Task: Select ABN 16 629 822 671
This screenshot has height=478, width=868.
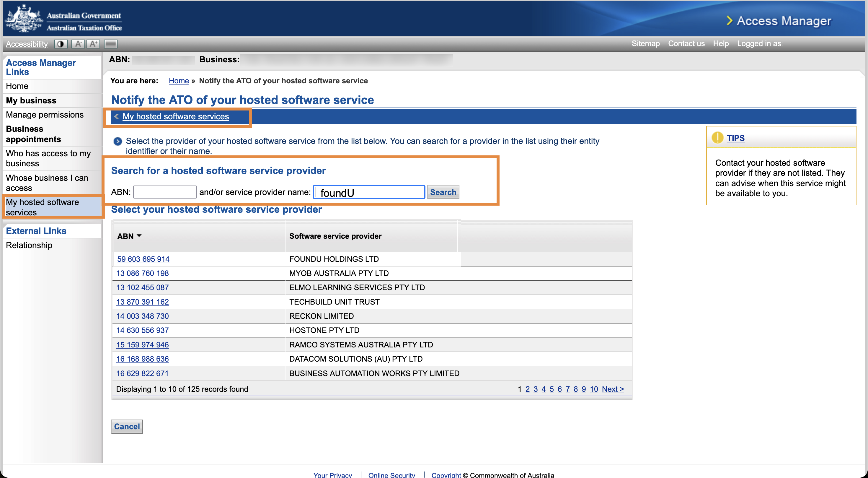Action: pos(143,373)
